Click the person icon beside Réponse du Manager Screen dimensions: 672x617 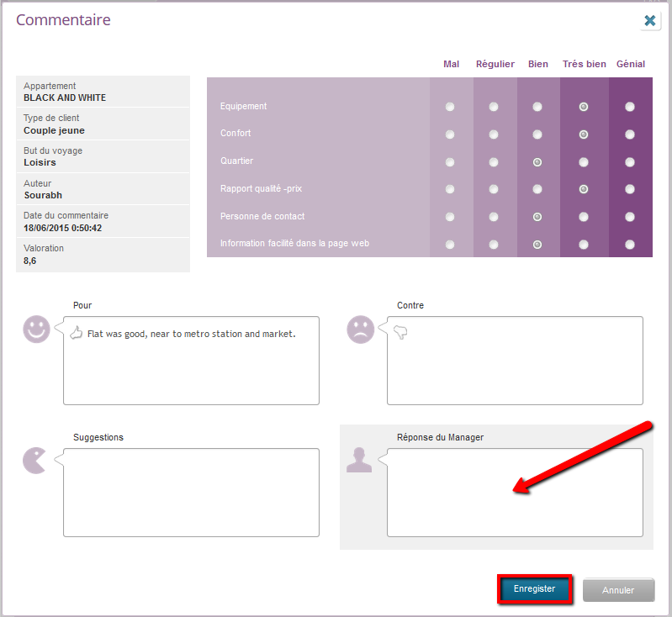[x=359, y=460]
